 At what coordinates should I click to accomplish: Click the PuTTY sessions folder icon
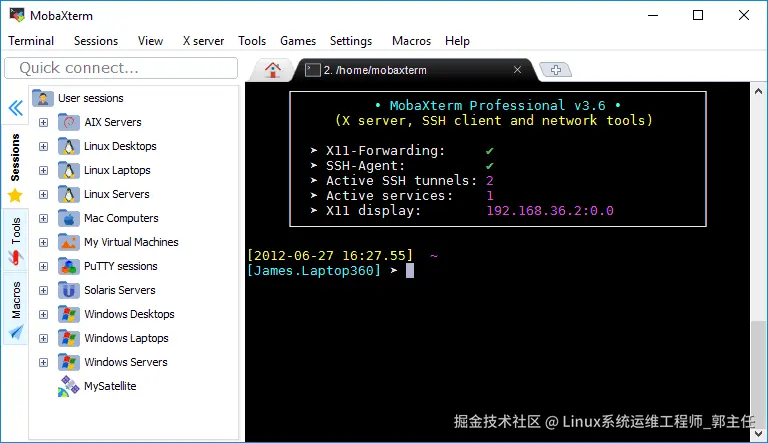click(69, 266)
